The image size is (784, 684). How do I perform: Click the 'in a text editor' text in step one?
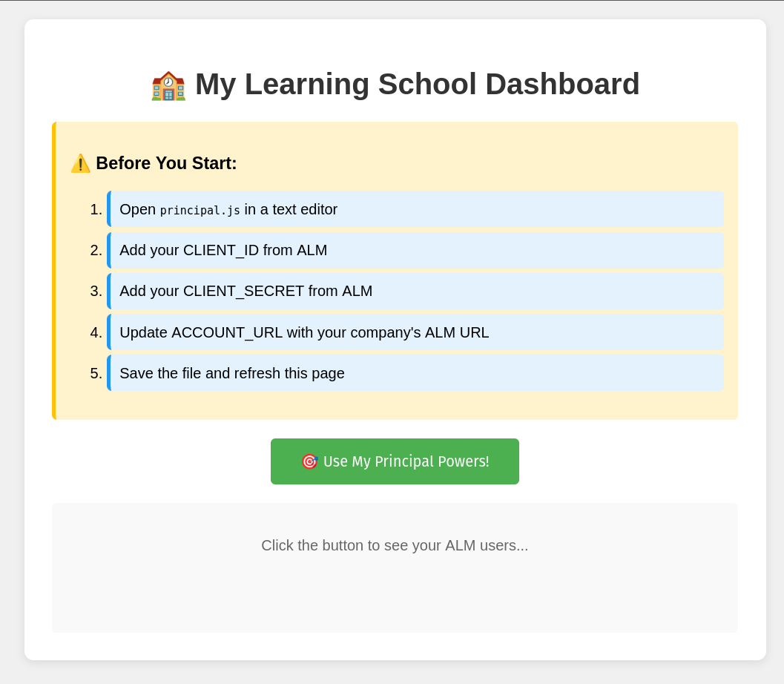point(291,209)
